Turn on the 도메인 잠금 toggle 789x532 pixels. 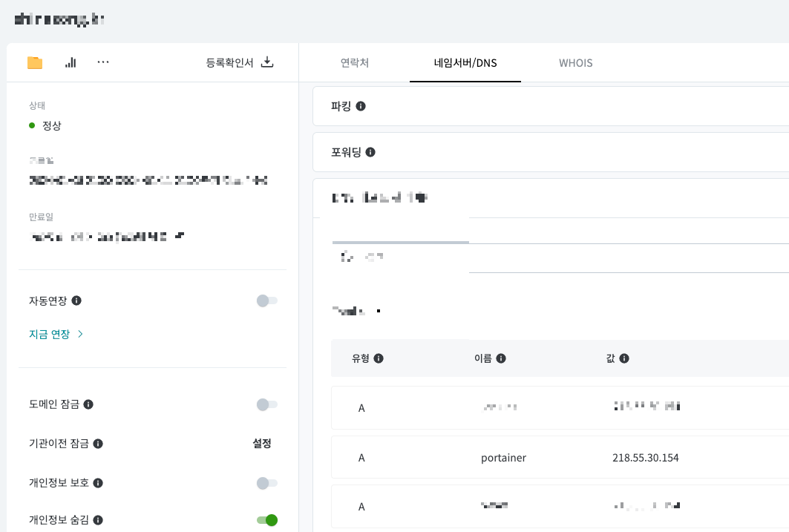(267, 404)
